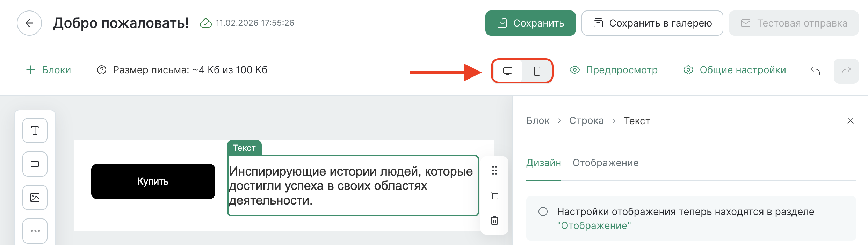Undo the last change
Viewport: 868px width, 245px height.
coord(818,70)
